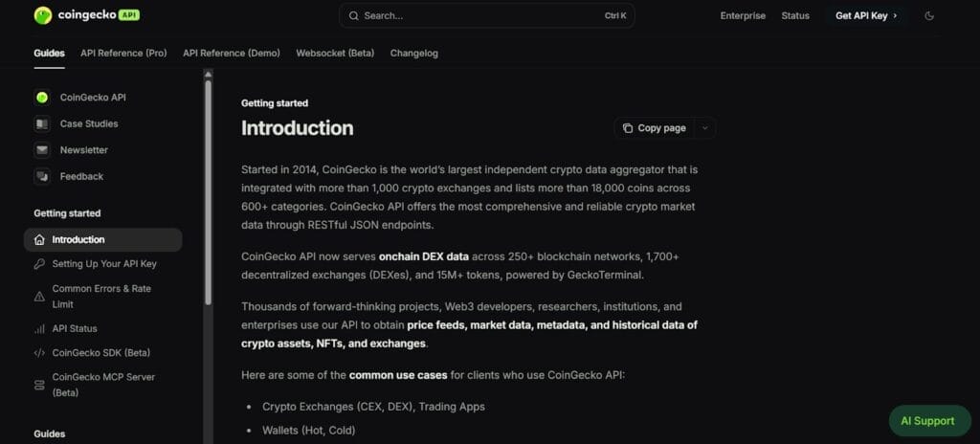Click the Get API Key button
This screenshot has height=444, width=980.
(866, 15)
